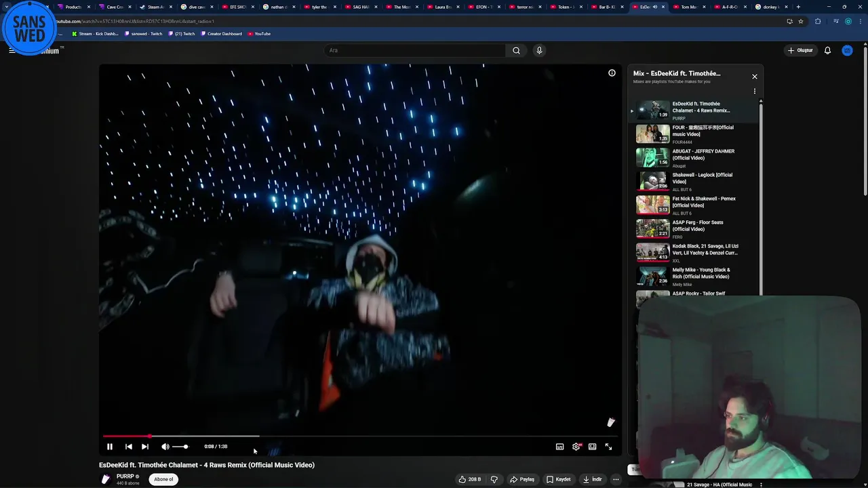Open the Mix playlist options menu
This screenshot has height=488, width=868.
point(754,91)
